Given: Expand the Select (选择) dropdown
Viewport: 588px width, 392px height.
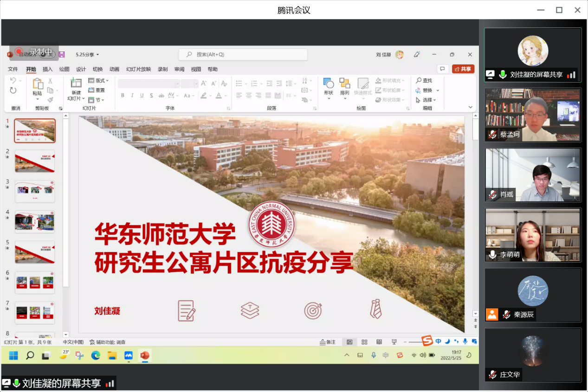Looking at the screenshot, I should [426, 100].
